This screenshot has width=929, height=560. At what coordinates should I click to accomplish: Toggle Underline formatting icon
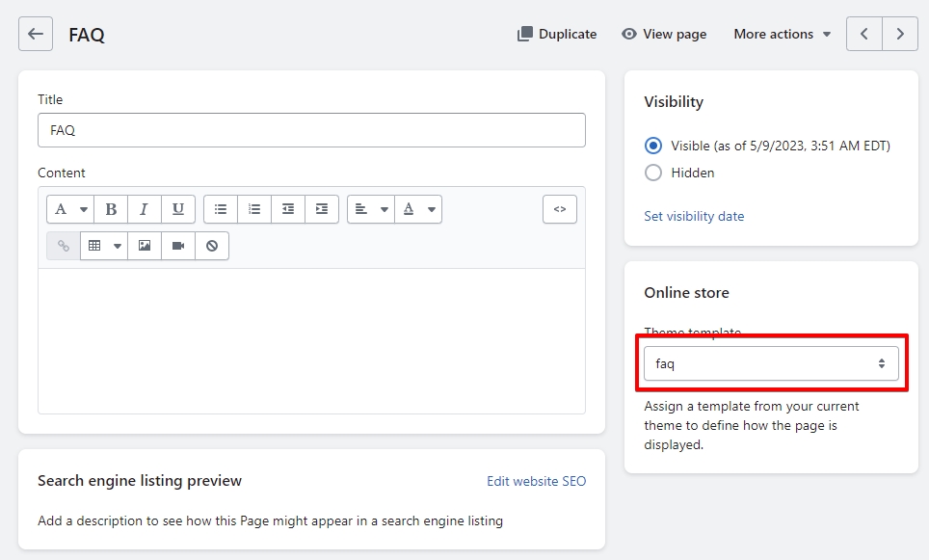click(178, 209)
